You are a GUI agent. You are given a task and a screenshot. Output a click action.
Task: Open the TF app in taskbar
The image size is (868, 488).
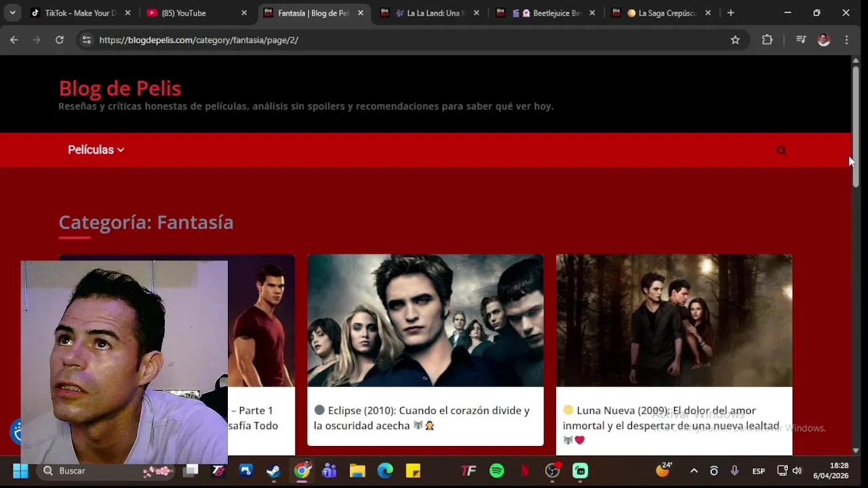pos(469,470)
